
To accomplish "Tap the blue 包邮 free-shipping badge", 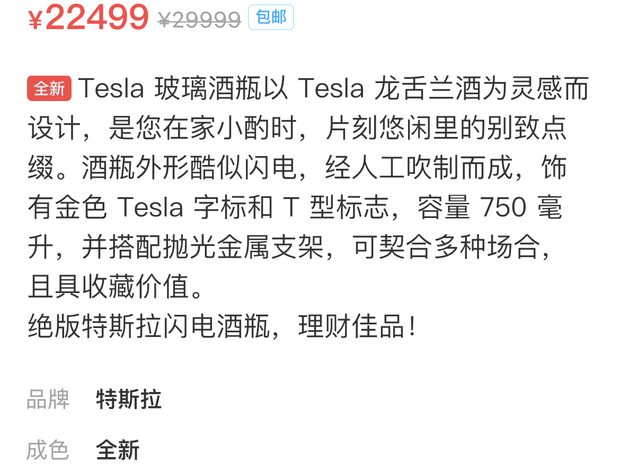I will (270, 17).
